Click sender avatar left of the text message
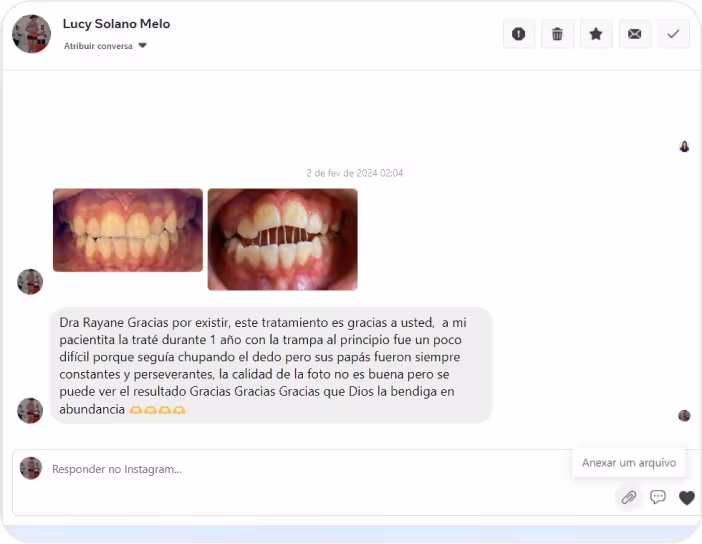This screenshot has height=544, width=702. [x=30, y=410]
